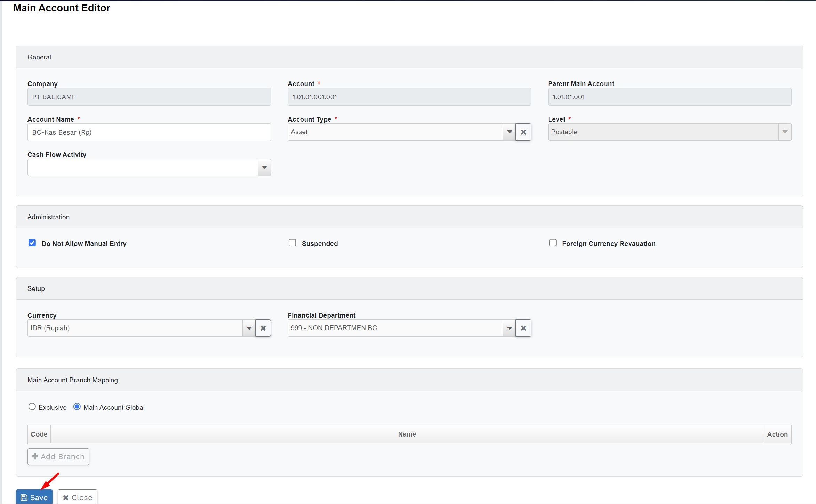Clear the Currency field value
The width and height of the screenshot is (816, 504).
point(263,328)
